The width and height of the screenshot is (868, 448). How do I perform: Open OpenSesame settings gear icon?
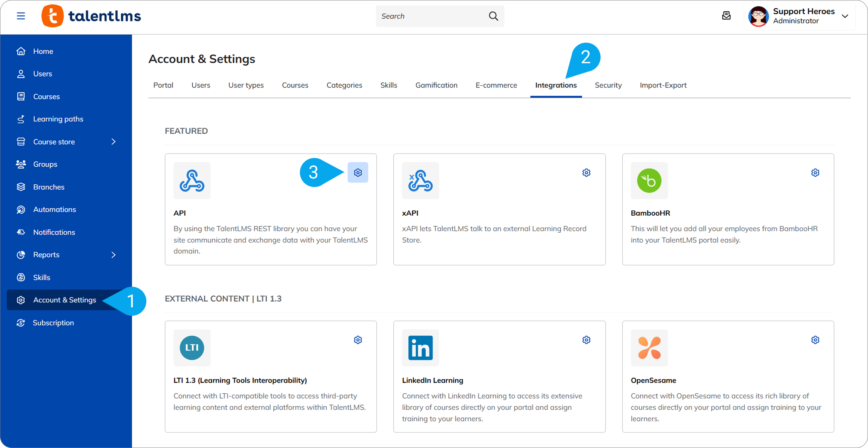tap(815, 340)
